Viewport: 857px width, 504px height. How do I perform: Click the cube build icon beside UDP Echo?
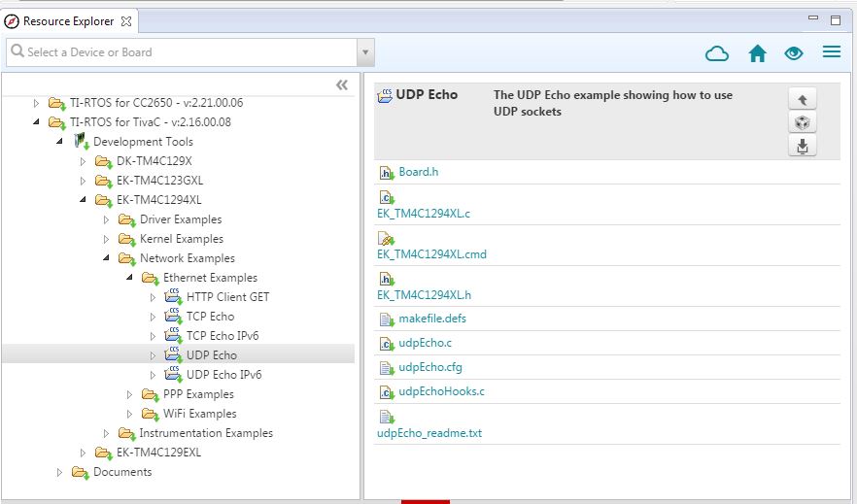(x=803, y=122)
